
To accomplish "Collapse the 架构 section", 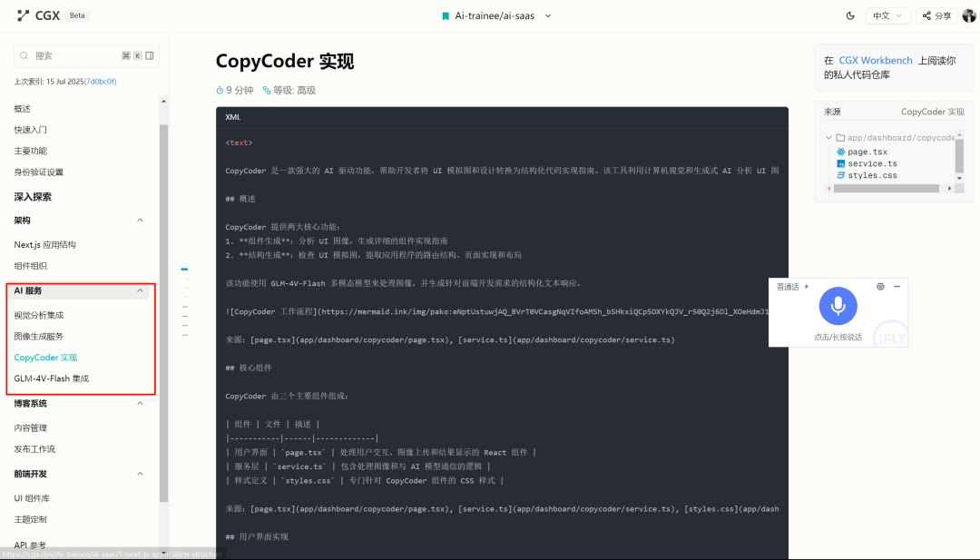I will (x=140, y=220).
